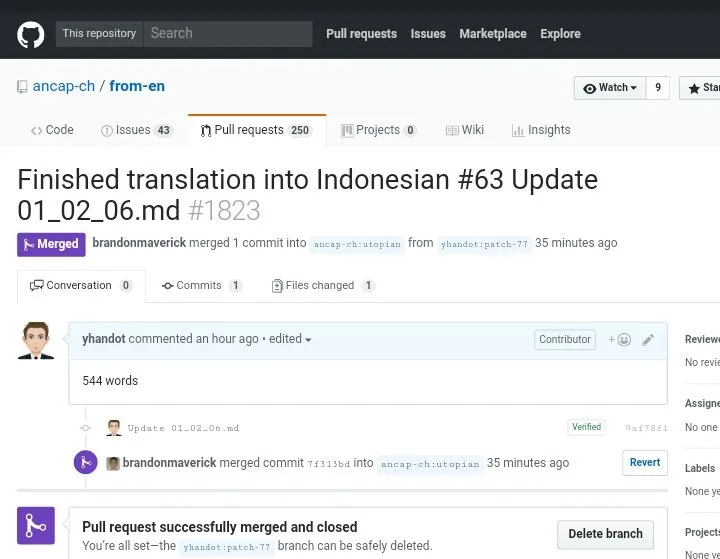Open Issues in the top navigation
The image size is (720, 559).
tap(428, 34)
